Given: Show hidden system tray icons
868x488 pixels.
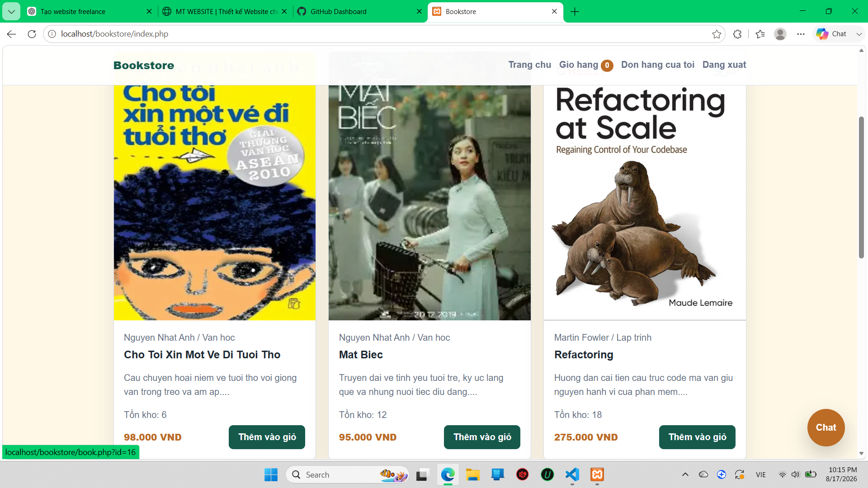Looking at the screenshot, I should [685, 474].
